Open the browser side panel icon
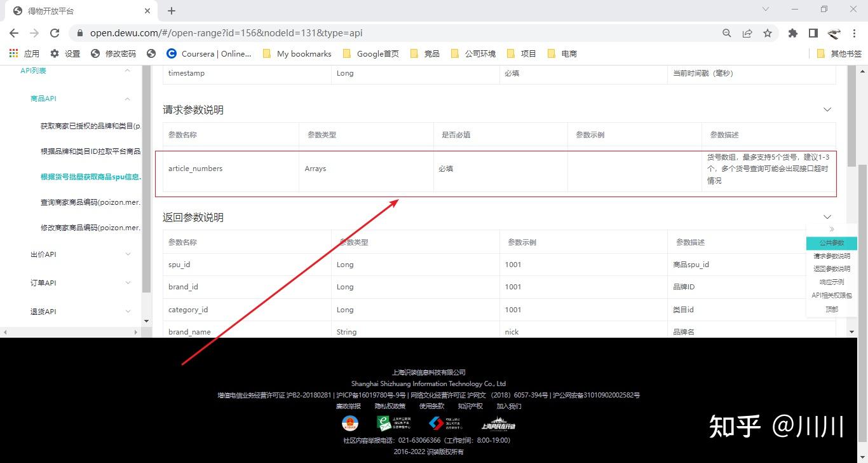Viewport: 868px width, 463px height. click(x=813, y=32)
